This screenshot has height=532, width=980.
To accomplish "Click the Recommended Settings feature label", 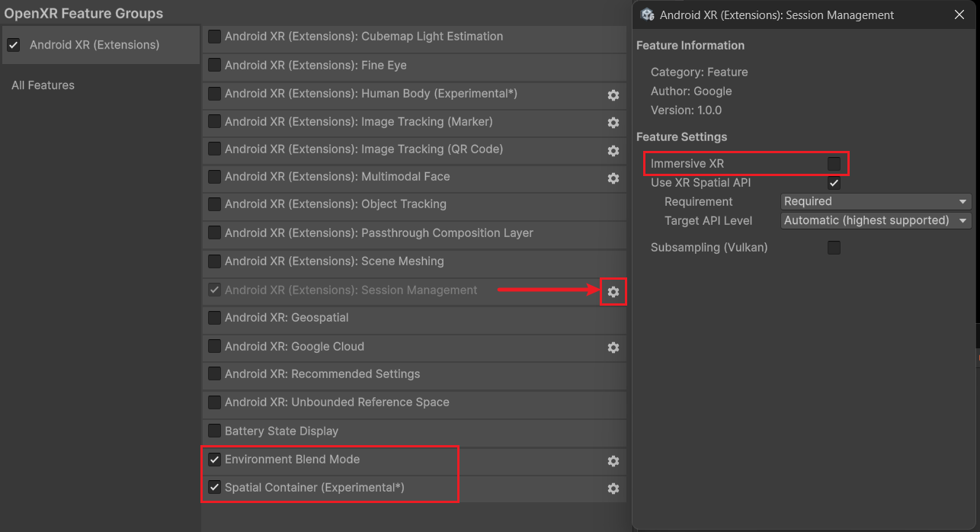I will click(x=322, y=373).
